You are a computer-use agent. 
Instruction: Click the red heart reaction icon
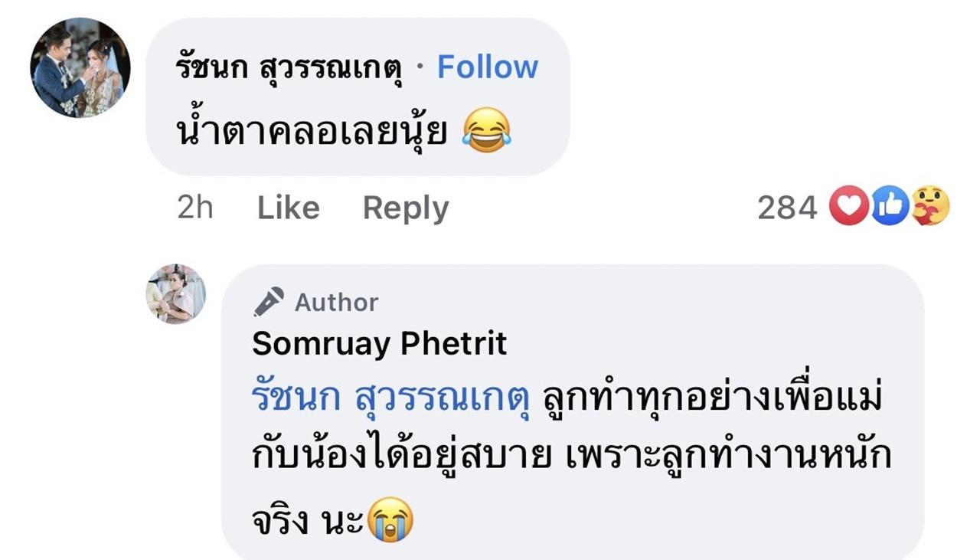point(848,207)
